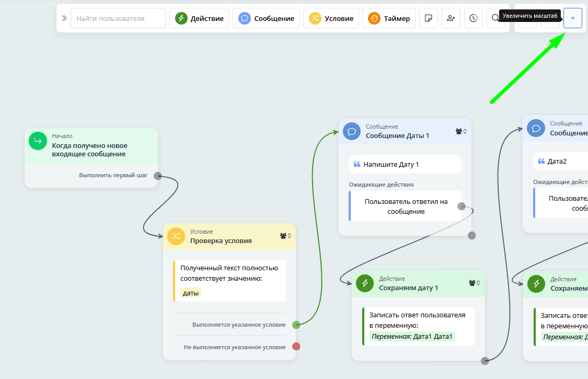
Task: Expand the sidebar with double chevron
Action: (x=64, y=18)
